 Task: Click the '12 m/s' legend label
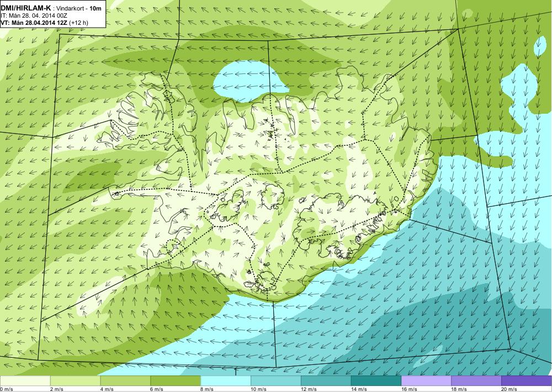(x=309, y=389)
